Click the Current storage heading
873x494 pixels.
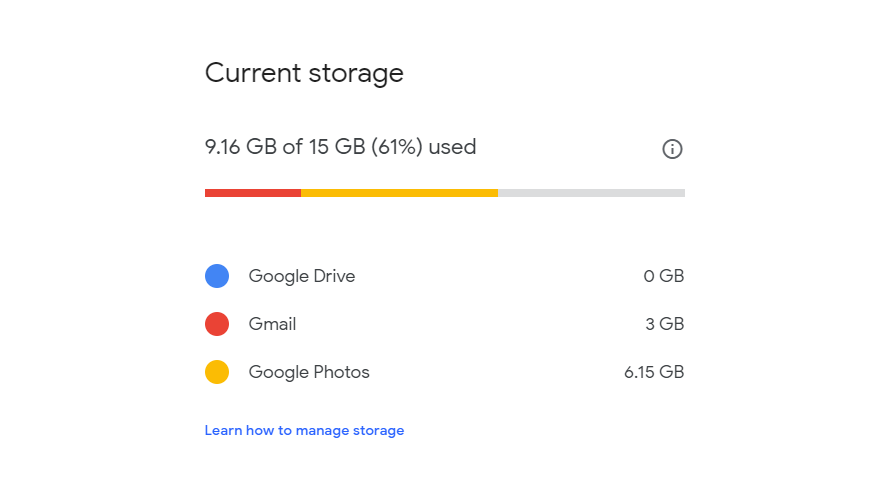point(304,73)
